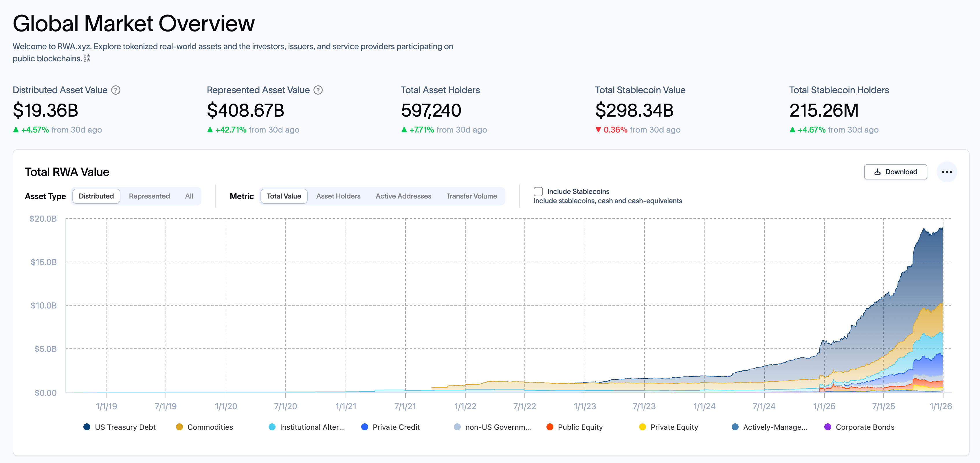Select the Transfer Volume metric
Viewport: 980px width, 463px height.
[471, 196]
